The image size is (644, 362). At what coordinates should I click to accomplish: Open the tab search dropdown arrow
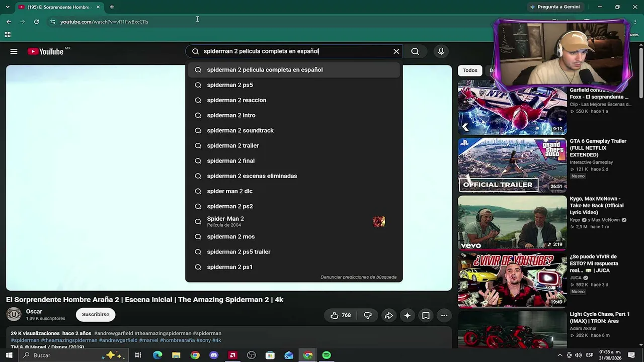pos(7,7)
